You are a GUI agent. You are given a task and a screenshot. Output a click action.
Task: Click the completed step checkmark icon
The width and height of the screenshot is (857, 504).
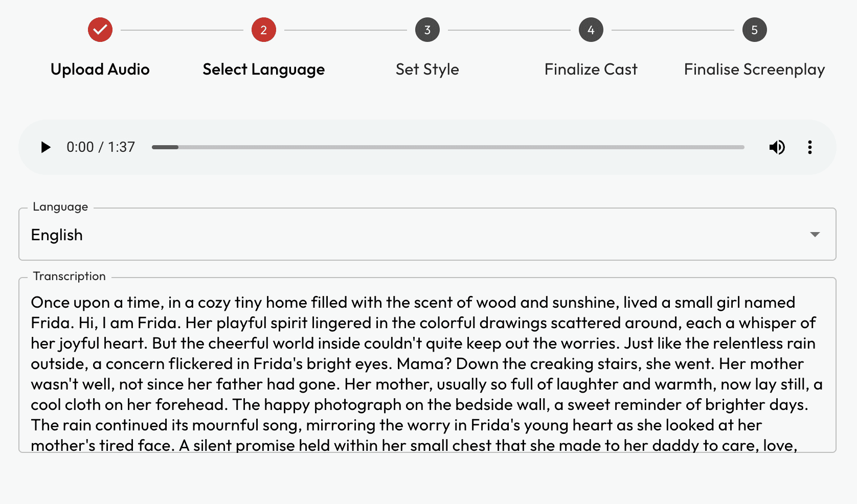100,30
